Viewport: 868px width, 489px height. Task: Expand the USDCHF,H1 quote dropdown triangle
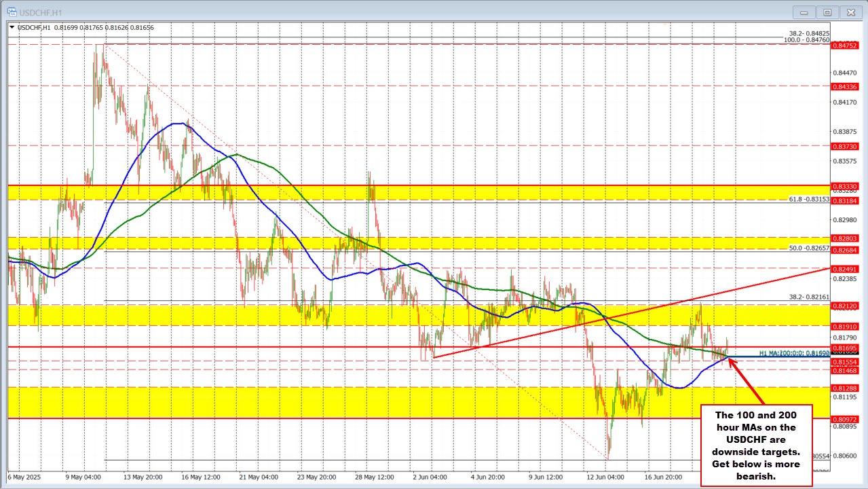tap(11, 27)
